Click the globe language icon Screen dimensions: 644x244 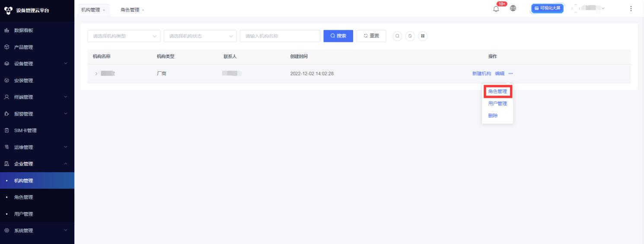[513, 8]
